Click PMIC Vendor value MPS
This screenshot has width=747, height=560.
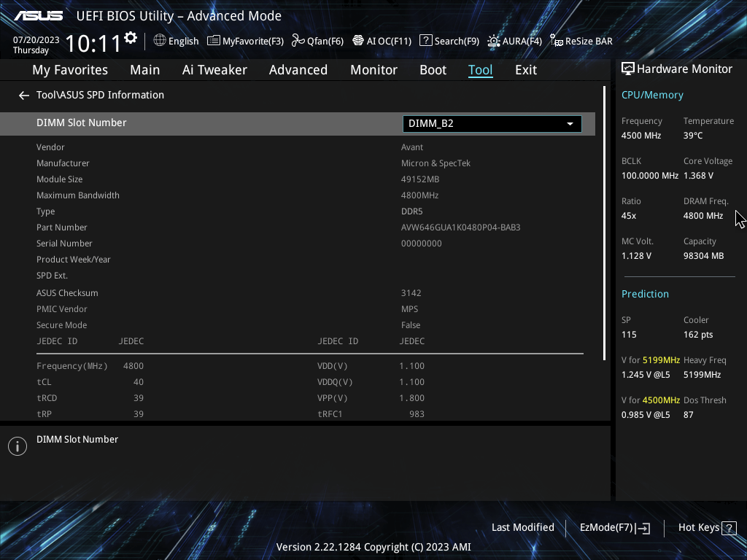(410, 309)
